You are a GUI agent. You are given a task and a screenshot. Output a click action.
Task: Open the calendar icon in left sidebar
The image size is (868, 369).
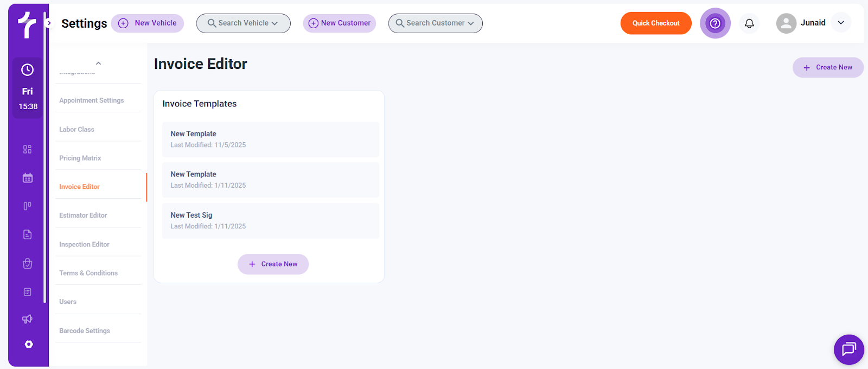pos(28,178)
